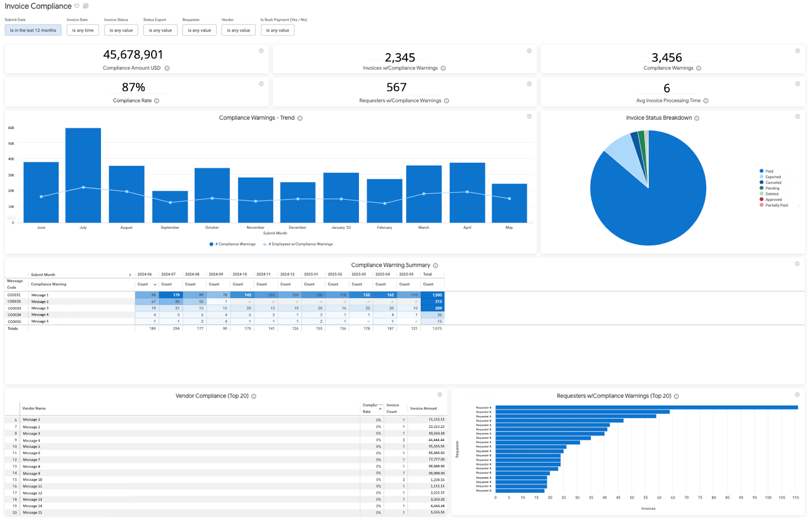Screen dimensions: 812x526
Task: Click the info icon next to Avg Invoice Processing Time
Action: tap(705, 101)
